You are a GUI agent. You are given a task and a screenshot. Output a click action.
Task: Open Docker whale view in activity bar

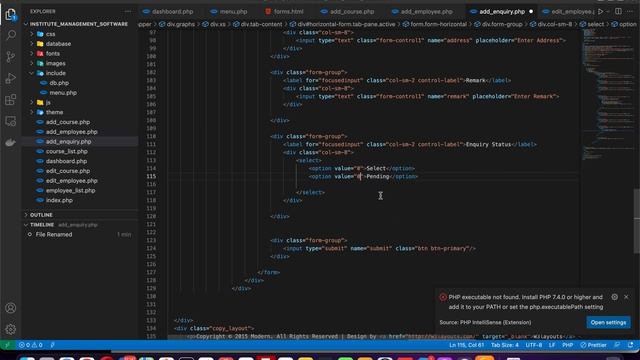pyautogui.click(x=11, y=142)
